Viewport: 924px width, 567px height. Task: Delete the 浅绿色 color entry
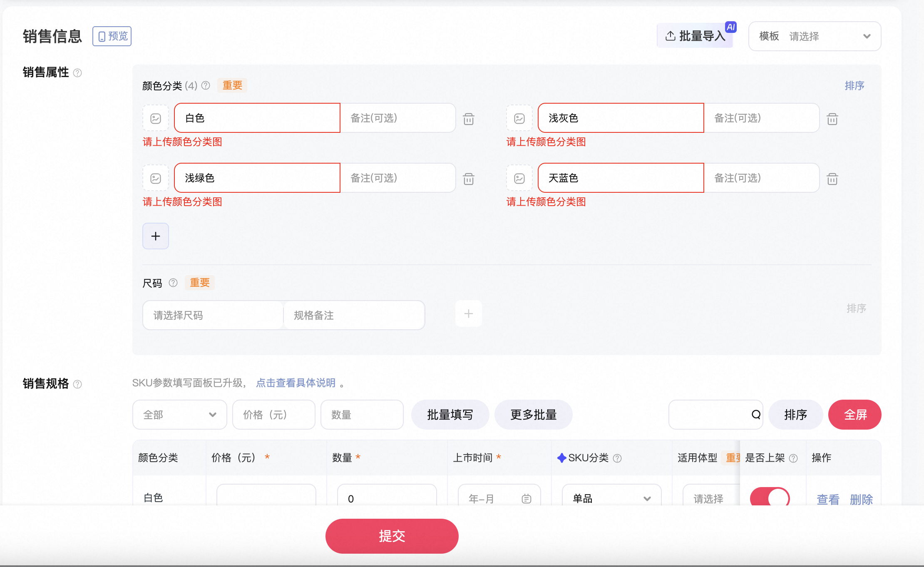click(469, 179)
